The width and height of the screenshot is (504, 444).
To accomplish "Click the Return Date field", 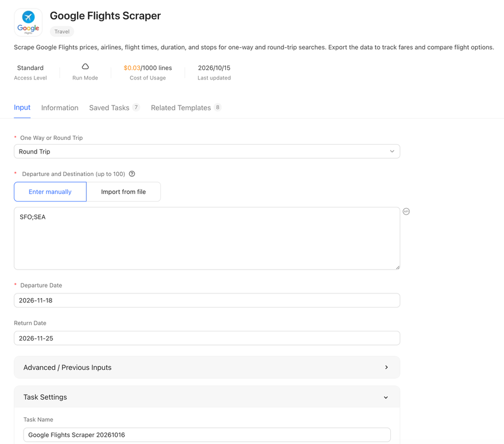I will coord(207,338).
